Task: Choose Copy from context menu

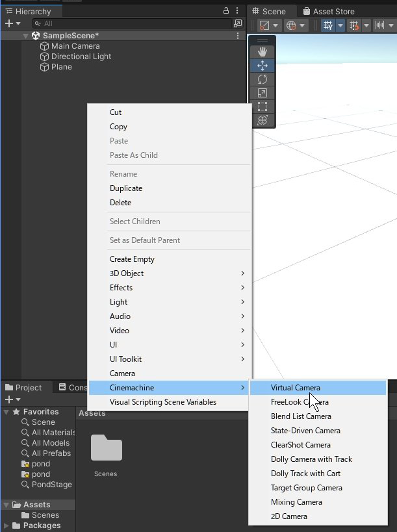Action: pos(170,127)
